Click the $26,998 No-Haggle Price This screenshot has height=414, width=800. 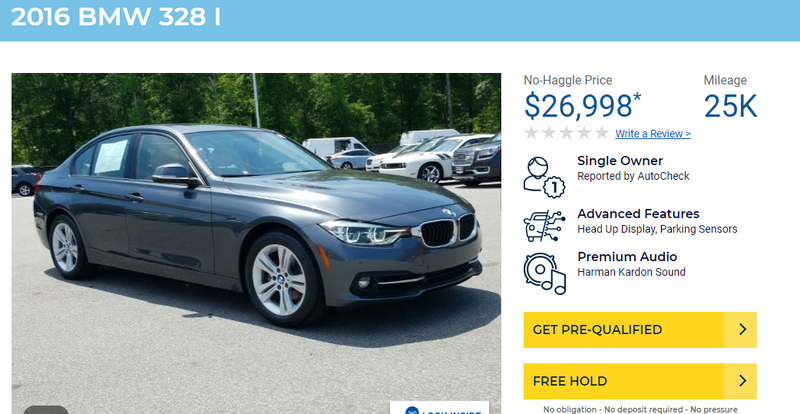(582, 106)
